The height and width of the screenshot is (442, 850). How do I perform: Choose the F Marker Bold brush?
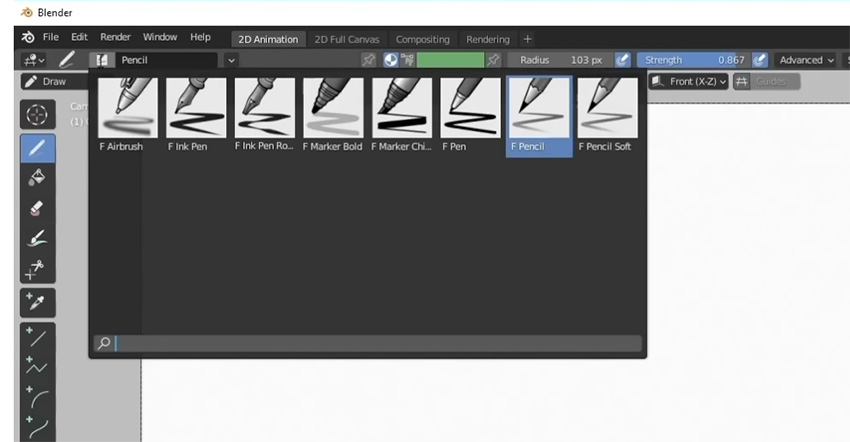pyautogui.click(x=333, y=115)
